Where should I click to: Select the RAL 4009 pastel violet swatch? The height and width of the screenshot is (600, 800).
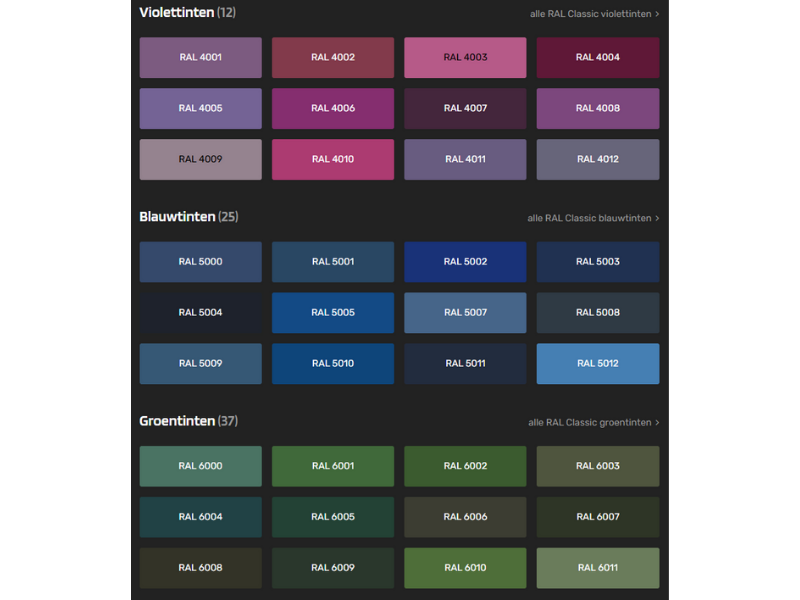[200, 159]
